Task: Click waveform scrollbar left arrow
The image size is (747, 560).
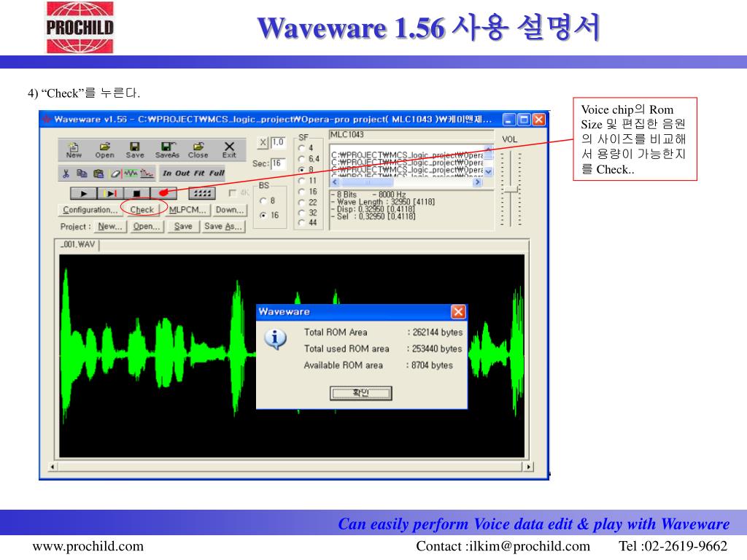Action: 53,467
